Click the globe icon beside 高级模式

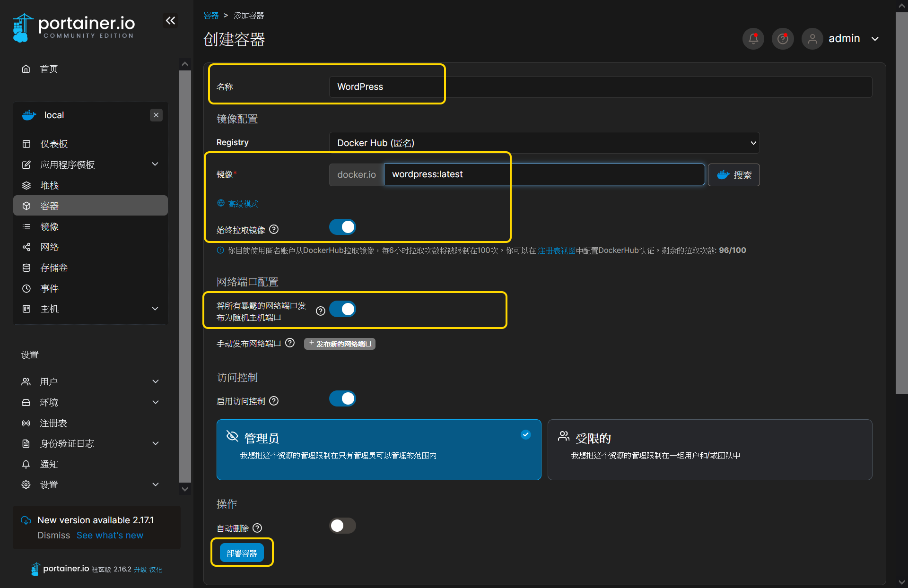221,203
